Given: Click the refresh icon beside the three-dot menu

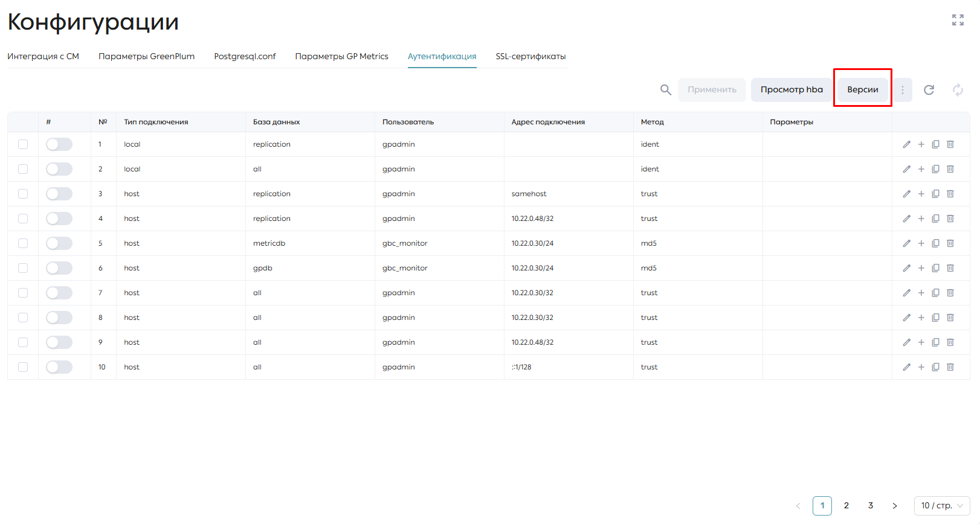Looking at the screenshot, I should click(x=929, y=90).
